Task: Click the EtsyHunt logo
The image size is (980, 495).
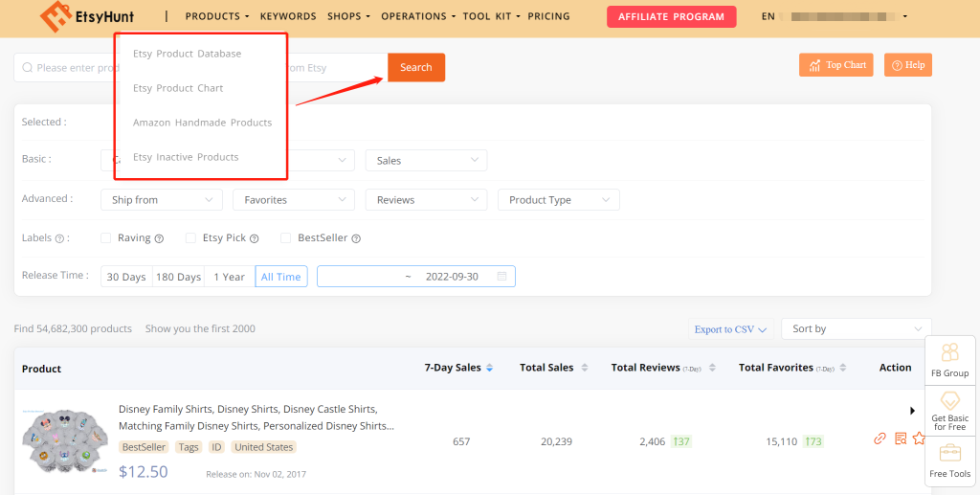Action: pyautogui.click(x=87, y=17)
